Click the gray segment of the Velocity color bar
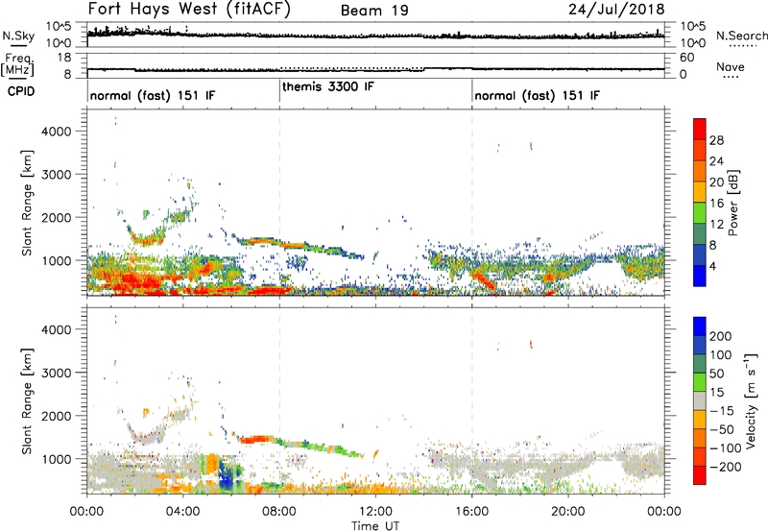This screenshot has height=532, width=768. pyautogui.click(x=700, y=400)
